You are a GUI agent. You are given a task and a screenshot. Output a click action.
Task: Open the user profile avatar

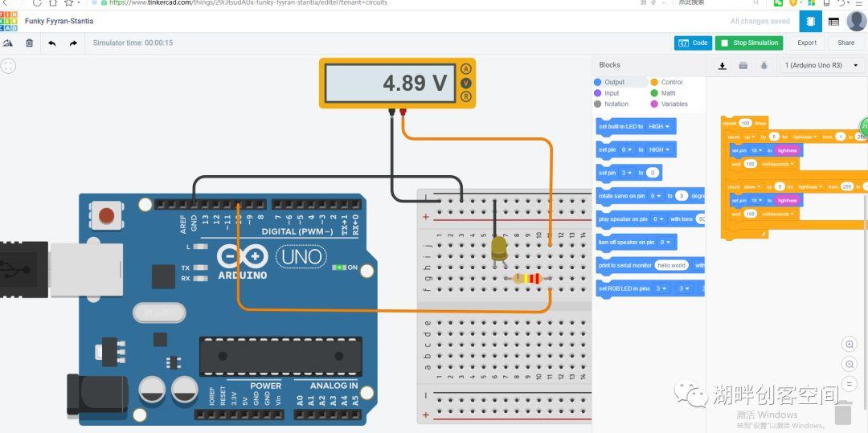(857, 21)
